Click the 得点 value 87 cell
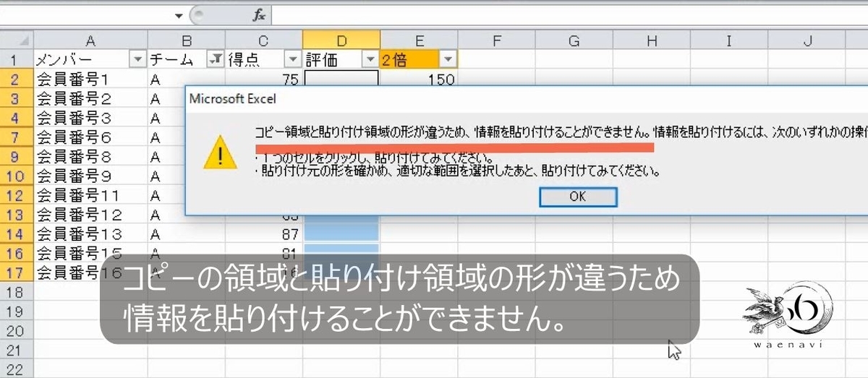868x378 pixels. 263,234
